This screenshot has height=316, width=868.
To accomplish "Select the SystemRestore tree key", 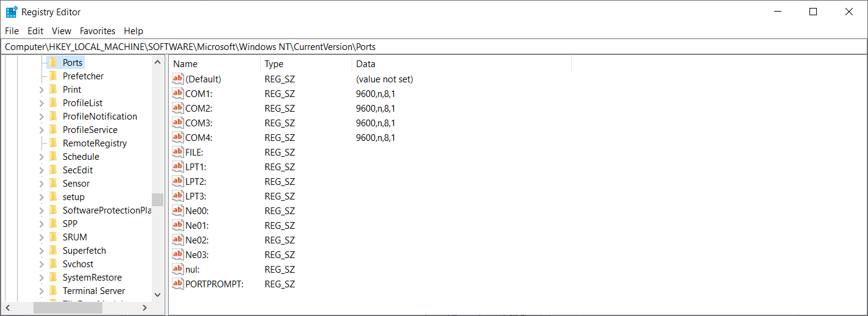I will coord(92,277).
